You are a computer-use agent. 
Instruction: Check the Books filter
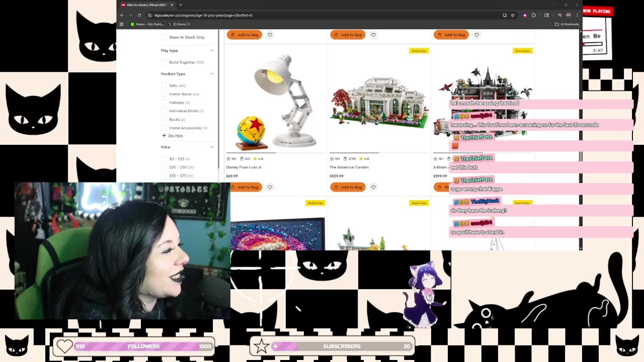164,120
